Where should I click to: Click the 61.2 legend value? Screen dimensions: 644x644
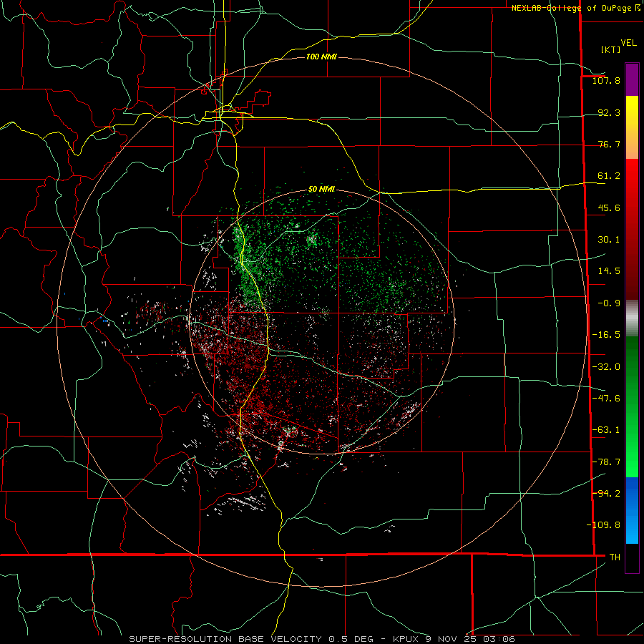(x=609, y=176)
